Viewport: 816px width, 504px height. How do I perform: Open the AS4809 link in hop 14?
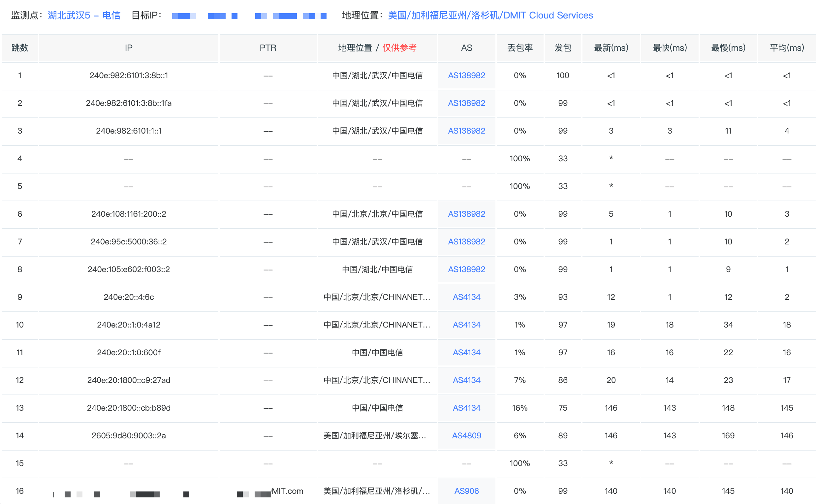466,435
